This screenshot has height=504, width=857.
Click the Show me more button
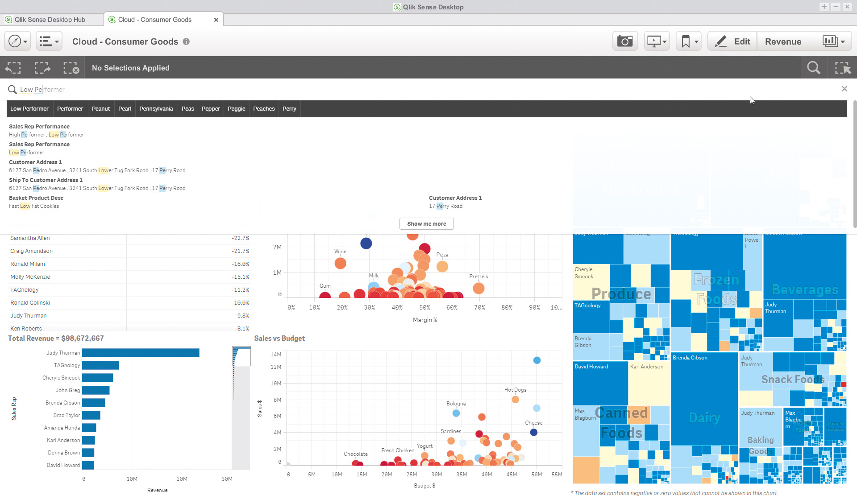[x=426, y=224]
